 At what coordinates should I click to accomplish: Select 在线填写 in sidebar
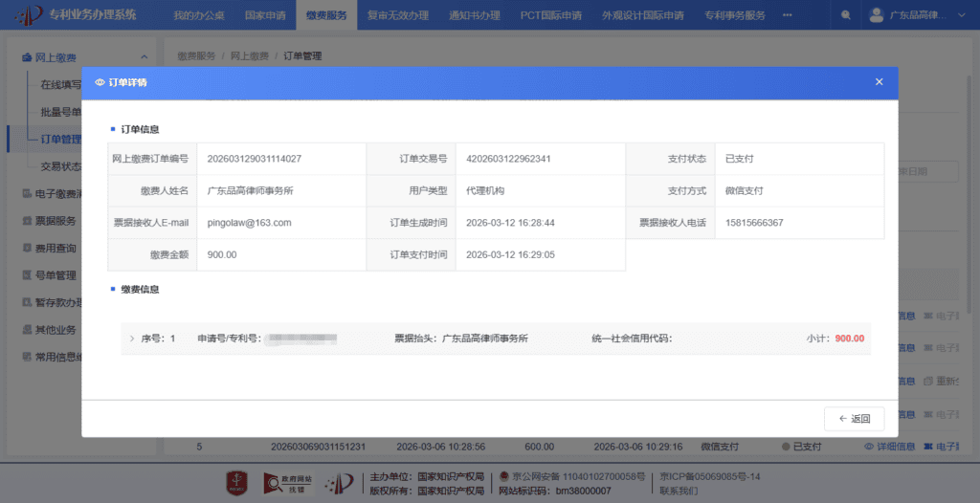60,84
